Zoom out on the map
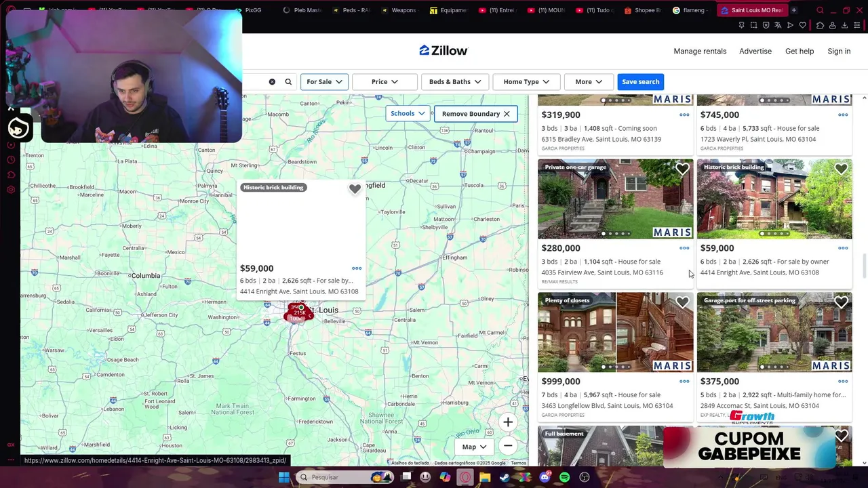Image resolution: width=868 pixels, height=488 pixels. pyautogui.click(x=508, y=446)
